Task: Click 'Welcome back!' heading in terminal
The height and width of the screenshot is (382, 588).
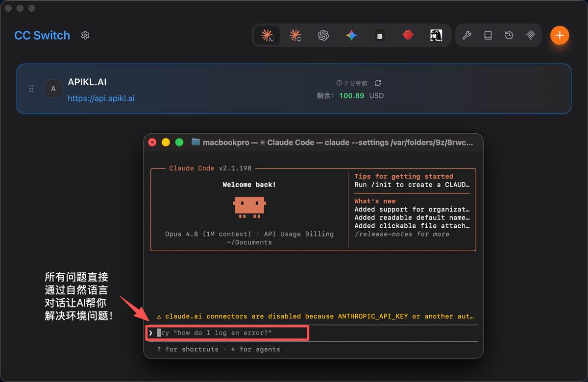Action: click(x=249, y=185)
